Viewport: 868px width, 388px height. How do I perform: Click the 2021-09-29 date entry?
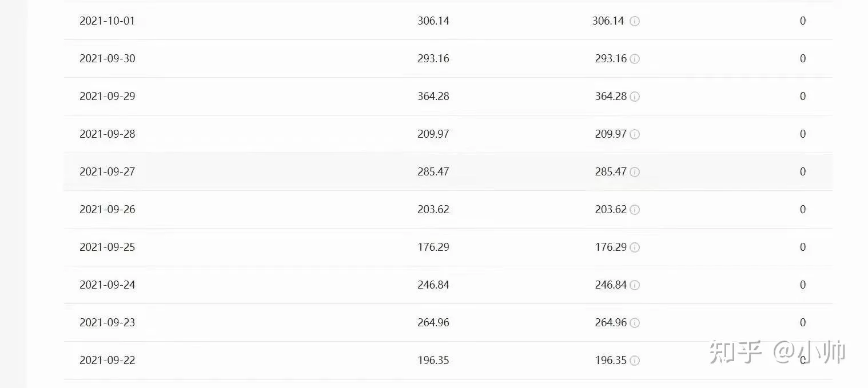click(107, 97)
